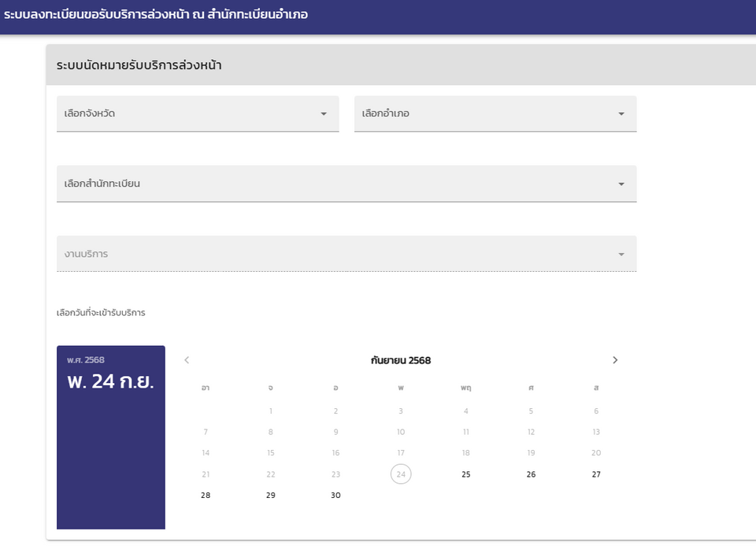Go to next month in calendar
This screenshot has height=550, width=756.
(x=615, y=360)
